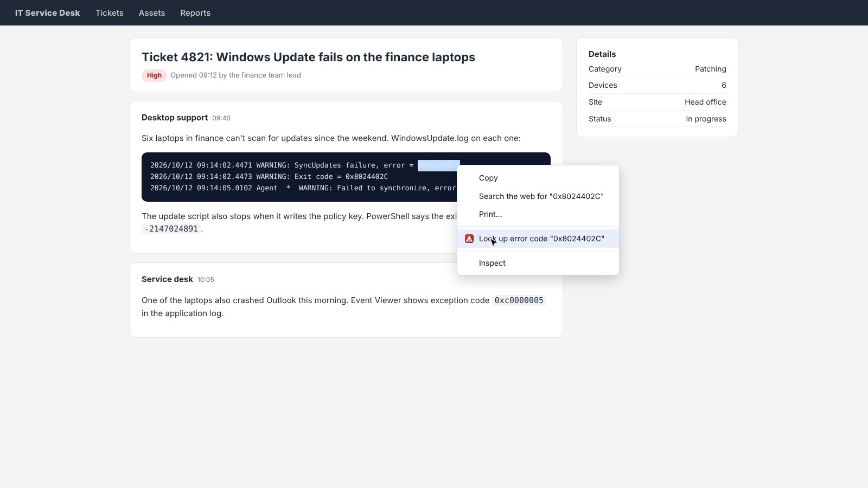This screenshot has width=868, height=488.
Task: Click the SyncUpdates failure log line
Action: click(x=305, y=165)
